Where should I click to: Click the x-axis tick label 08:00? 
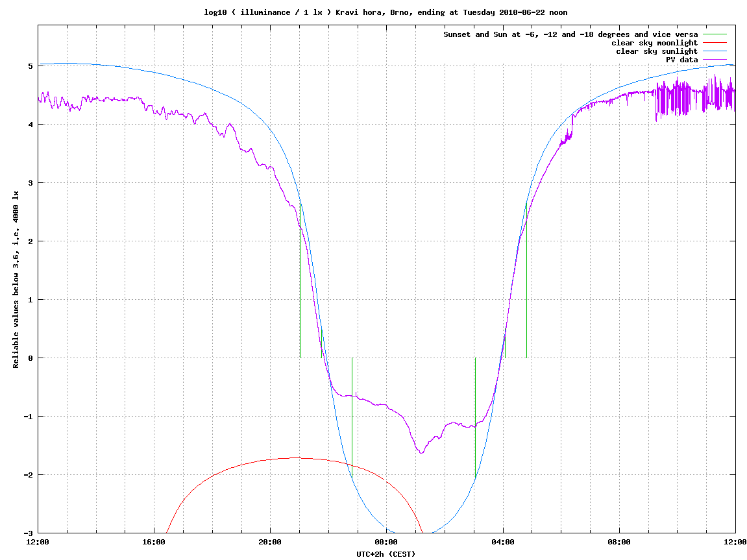click(619, 542)
